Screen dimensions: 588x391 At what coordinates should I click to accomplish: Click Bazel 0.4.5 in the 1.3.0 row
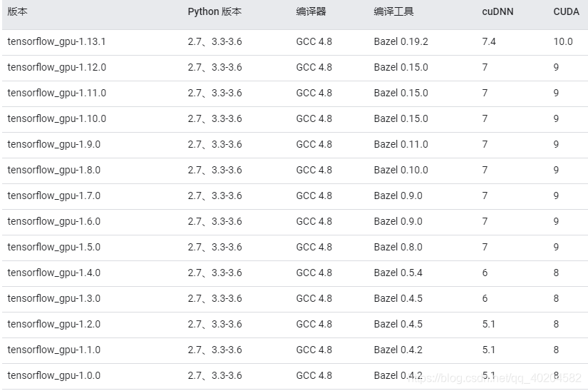(398, 299)
